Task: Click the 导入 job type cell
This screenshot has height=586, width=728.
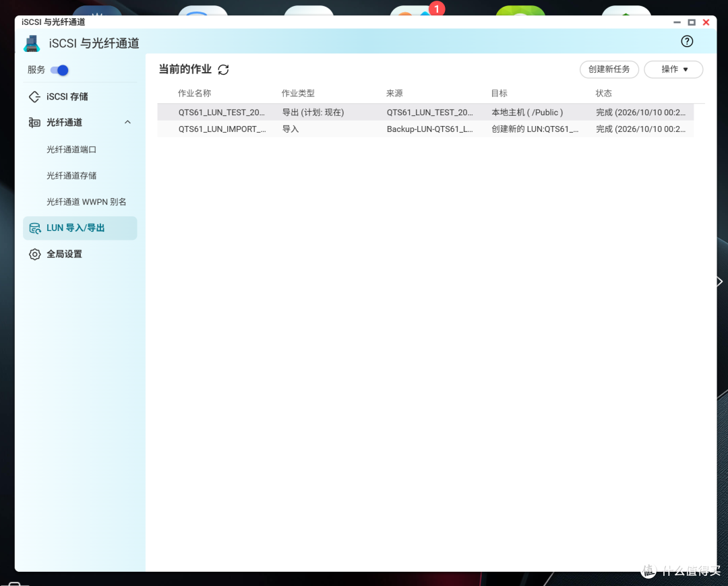Action: coord(291,129)
